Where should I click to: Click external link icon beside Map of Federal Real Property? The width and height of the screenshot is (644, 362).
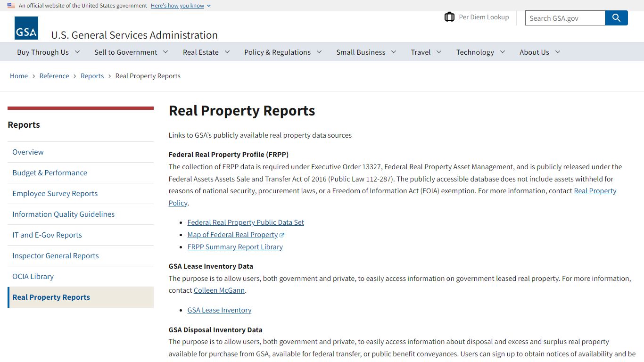282,235
